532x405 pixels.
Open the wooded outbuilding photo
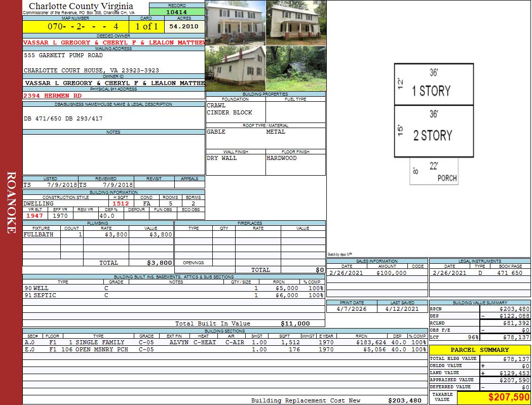point(296,68)
